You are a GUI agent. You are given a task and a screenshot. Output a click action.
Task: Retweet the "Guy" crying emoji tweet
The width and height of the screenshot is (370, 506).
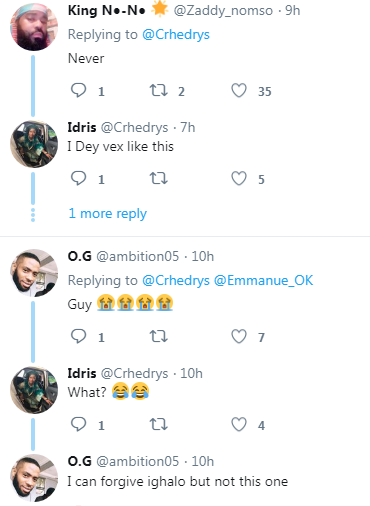(158, 336)
